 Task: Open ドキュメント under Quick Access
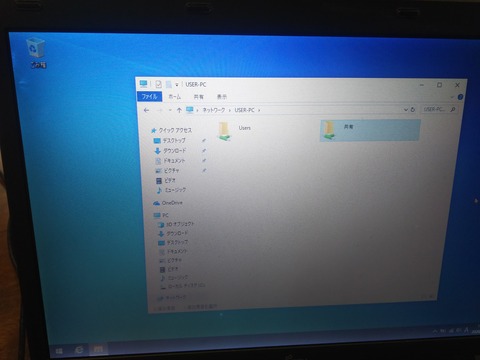tap(170, 161)
